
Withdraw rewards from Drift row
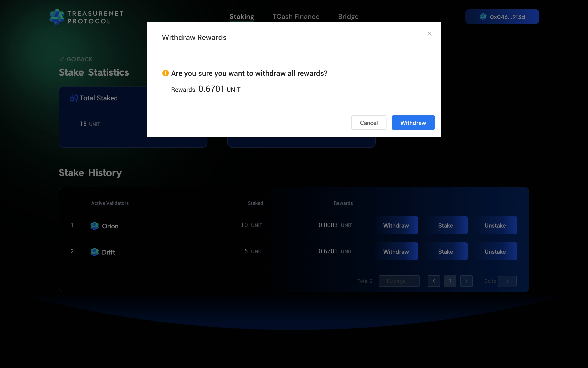click(x=396, y=251)
